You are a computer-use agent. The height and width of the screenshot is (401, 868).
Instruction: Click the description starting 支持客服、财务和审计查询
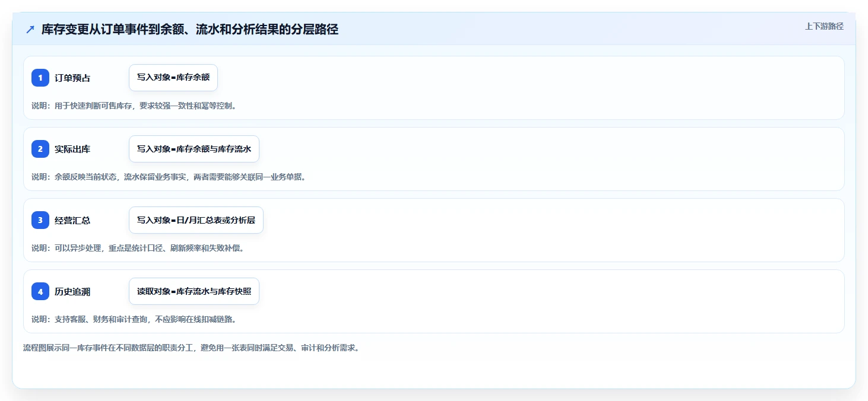tap(134, 319)
